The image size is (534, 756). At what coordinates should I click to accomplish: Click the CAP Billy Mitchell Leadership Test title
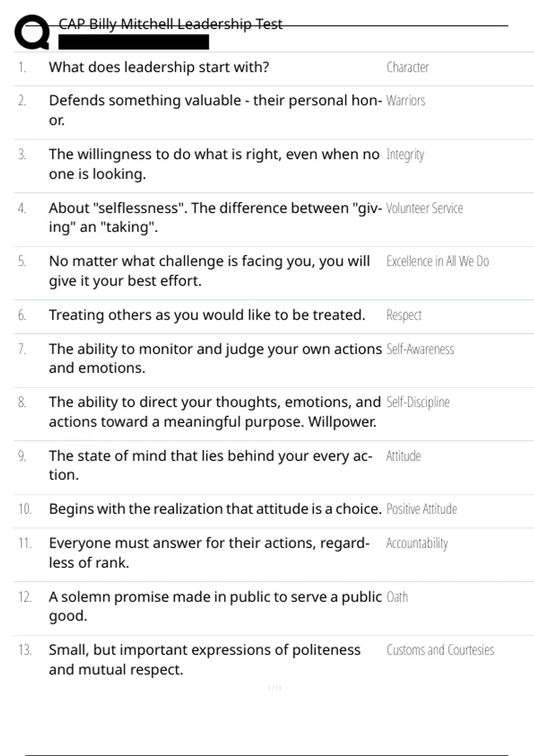pos(170,24)
